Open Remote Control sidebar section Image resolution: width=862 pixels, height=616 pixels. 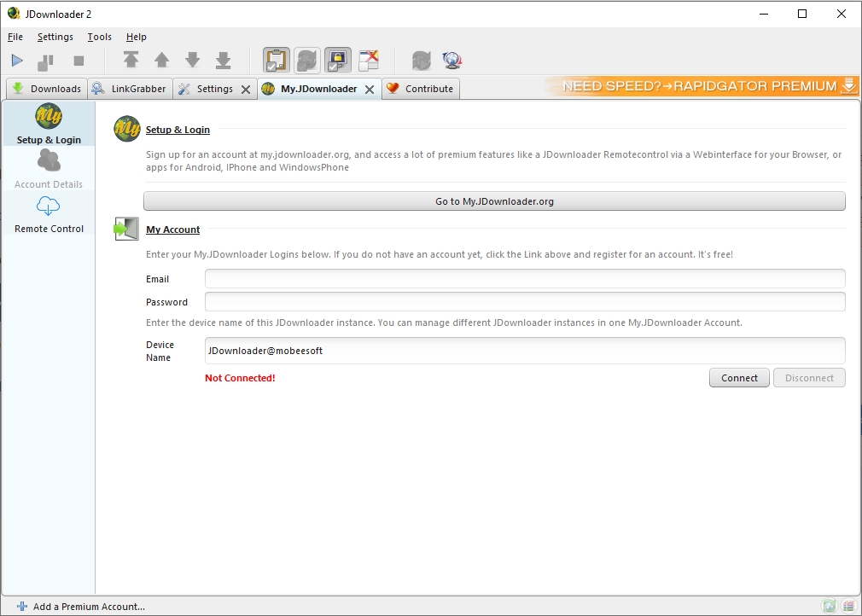point(49,214)
